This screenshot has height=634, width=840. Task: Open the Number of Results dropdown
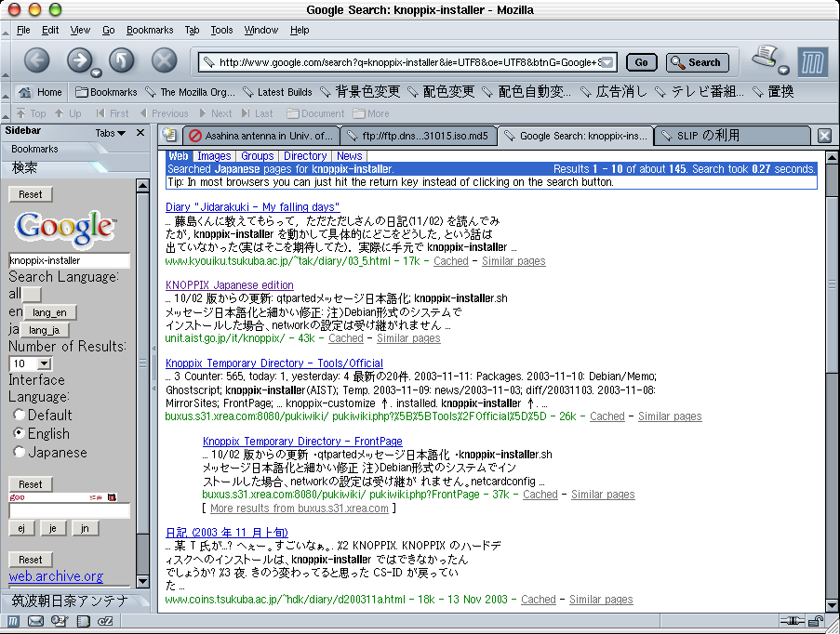[x=31, y=363]
